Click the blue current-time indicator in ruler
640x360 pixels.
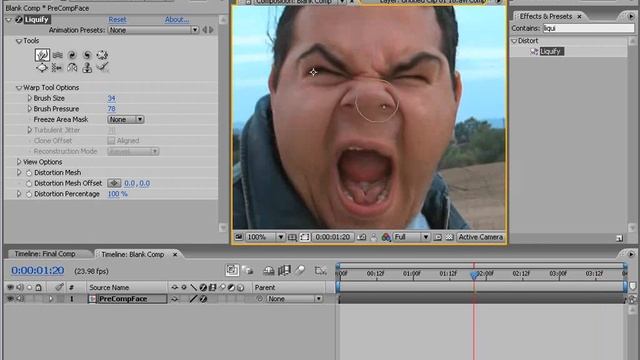(474, 275)
